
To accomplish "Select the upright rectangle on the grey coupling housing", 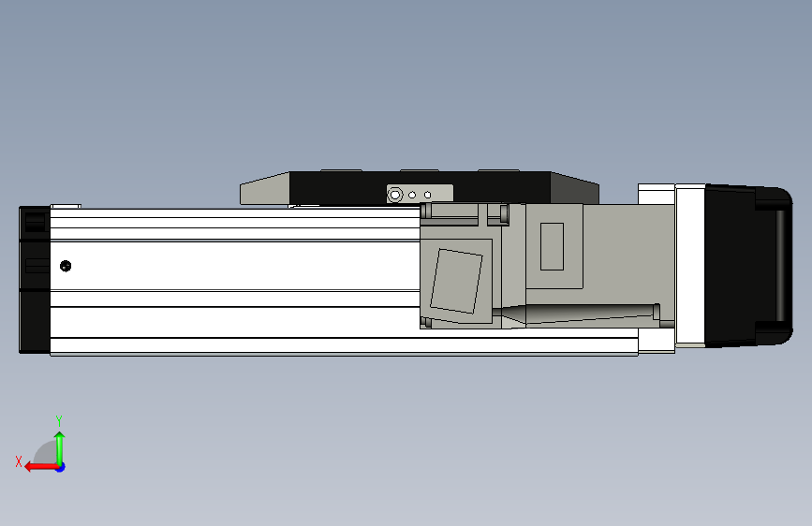I will click(x=552, y=246).
